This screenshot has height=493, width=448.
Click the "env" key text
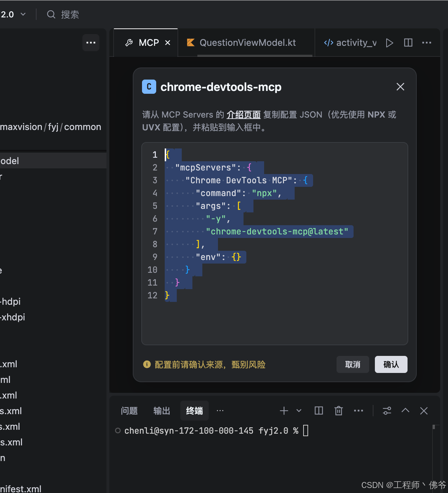pos(208,257)
